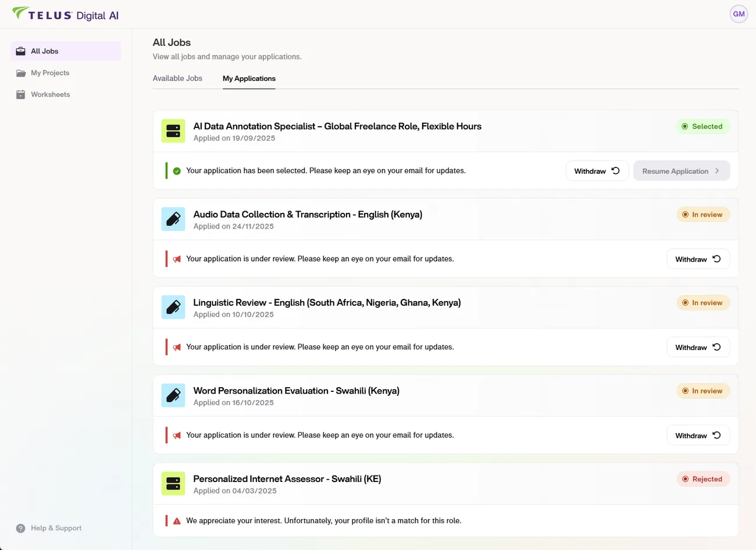Viewport: 756px width, 550px height.
Task: Open Help & Support link
Action: click(49, 528)
